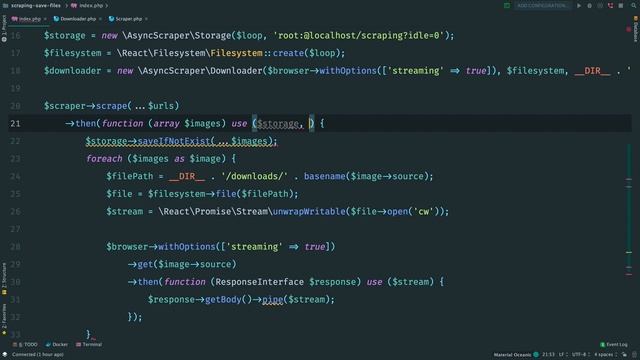640x360 pixels.
Task: Click the tool windows quick-access icon at the start of the status bar
Action: [x=4, y=355]
